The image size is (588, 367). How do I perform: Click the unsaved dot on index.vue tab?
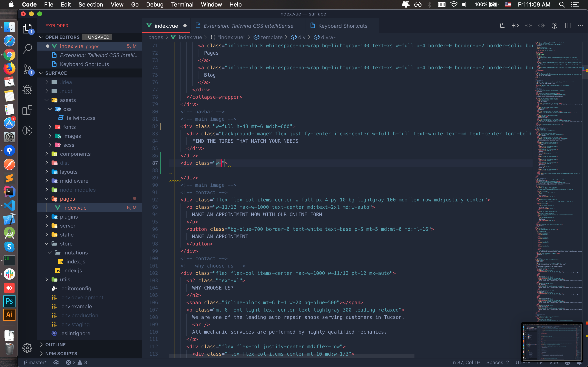point(185,26)
